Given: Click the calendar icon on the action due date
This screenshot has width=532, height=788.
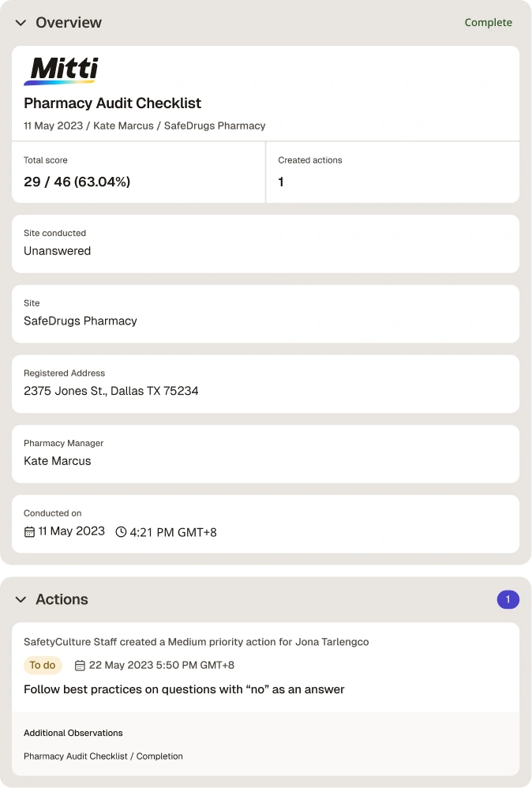Looking at the screenshot, I should click(80, 666).
